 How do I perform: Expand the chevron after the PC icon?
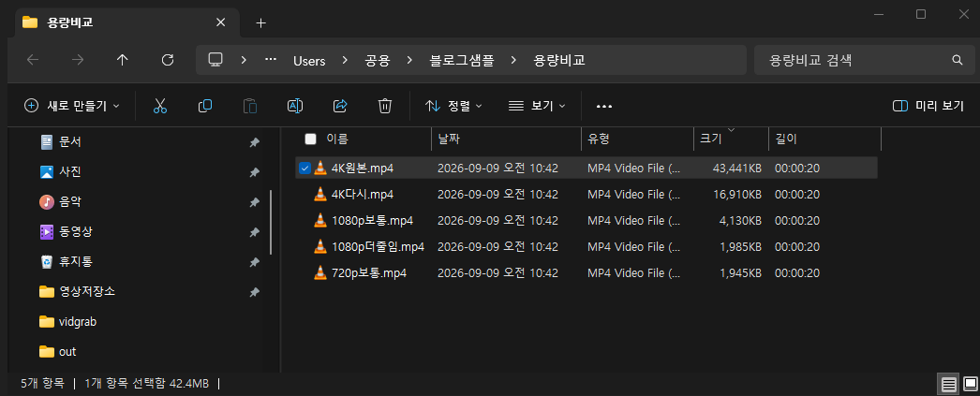point(244,61)
